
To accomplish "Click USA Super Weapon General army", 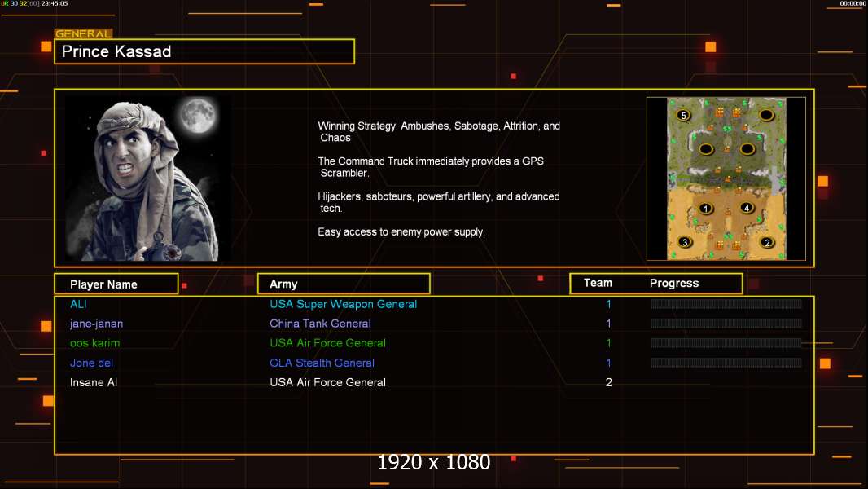I will click(344, 304).
